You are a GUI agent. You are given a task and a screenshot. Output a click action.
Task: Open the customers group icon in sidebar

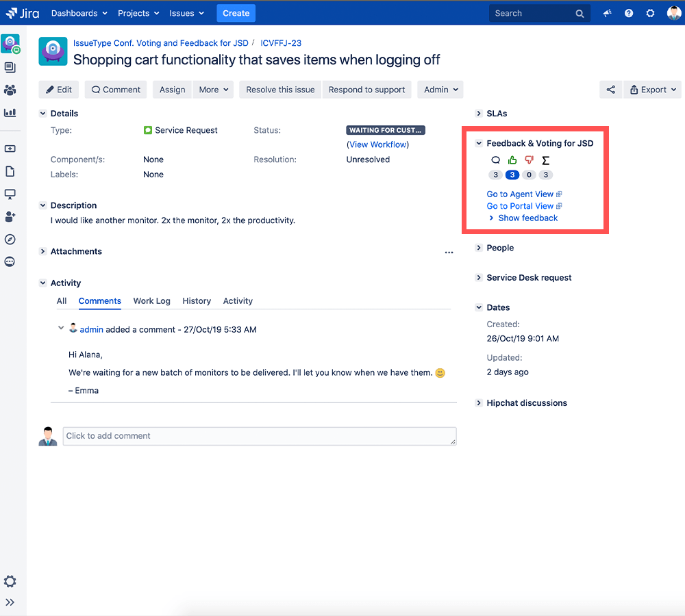(10, 90)
